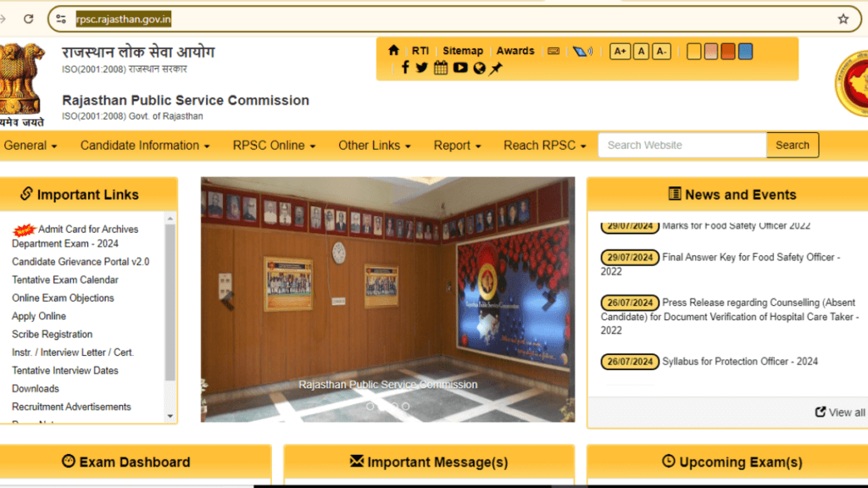The image size is (868, 488).
Task: Expand the Candidate Information menu
Action: (x=144, y=145)
